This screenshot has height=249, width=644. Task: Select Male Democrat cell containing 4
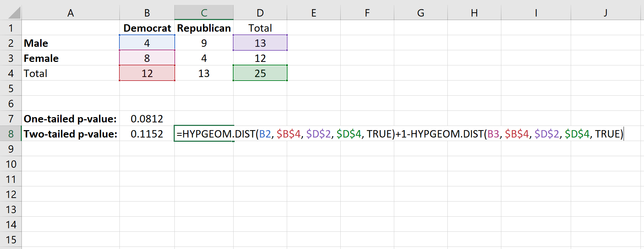[147, 43]
